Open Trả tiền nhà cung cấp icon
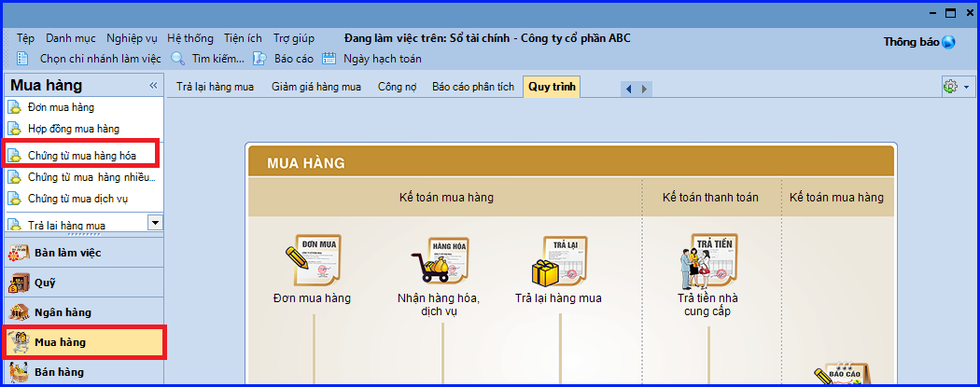Viewport: 980px width, 387px height. (x=708, y=261)
